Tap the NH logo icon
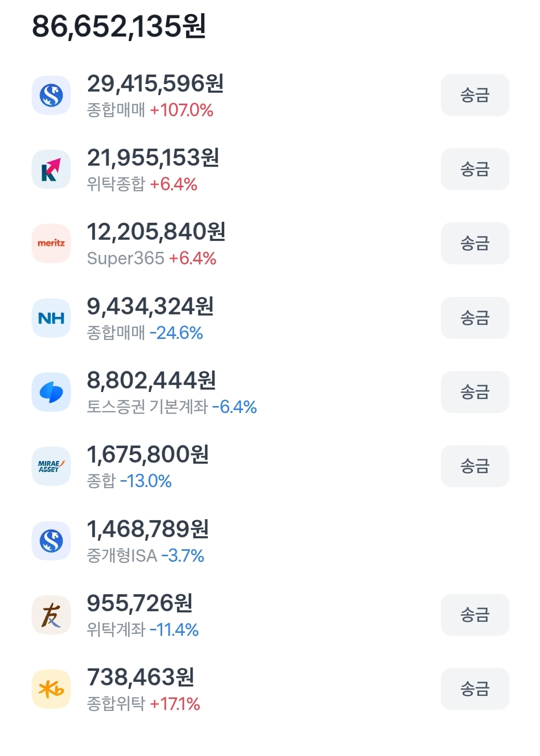 tap(51, 318)
